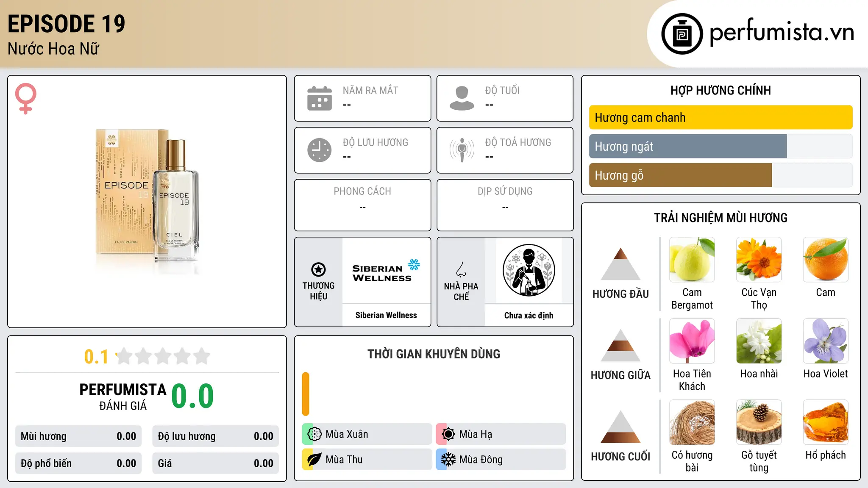The image size is (868, 488).
Task: Open the Cúc Vạn Thọ note image
Action: pos(759,260)
